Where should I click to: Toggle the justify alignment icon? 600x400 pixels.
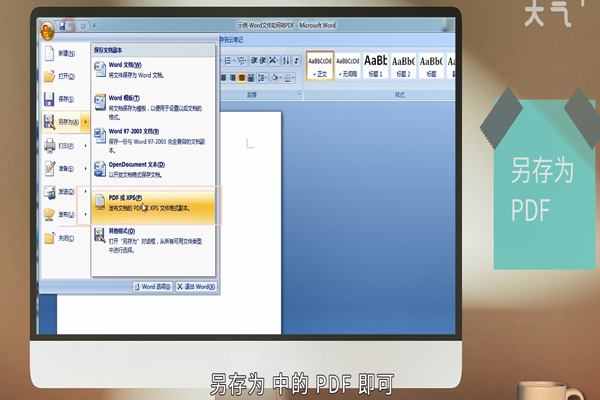[x=241, y=78]
